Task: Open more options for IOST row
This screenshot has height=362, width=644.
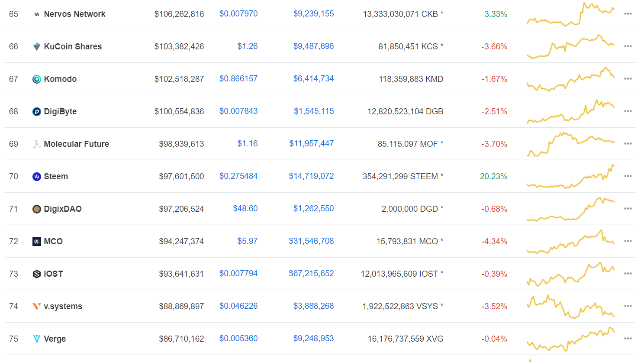Action: 628,274
